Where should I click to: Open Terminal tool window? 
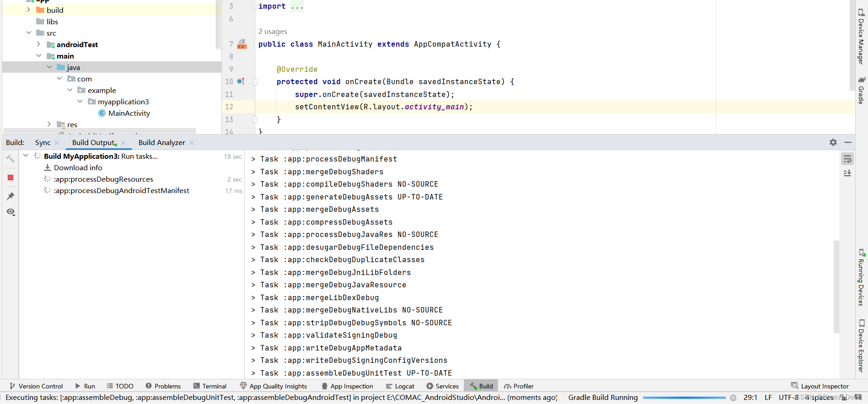pos(210,386)
